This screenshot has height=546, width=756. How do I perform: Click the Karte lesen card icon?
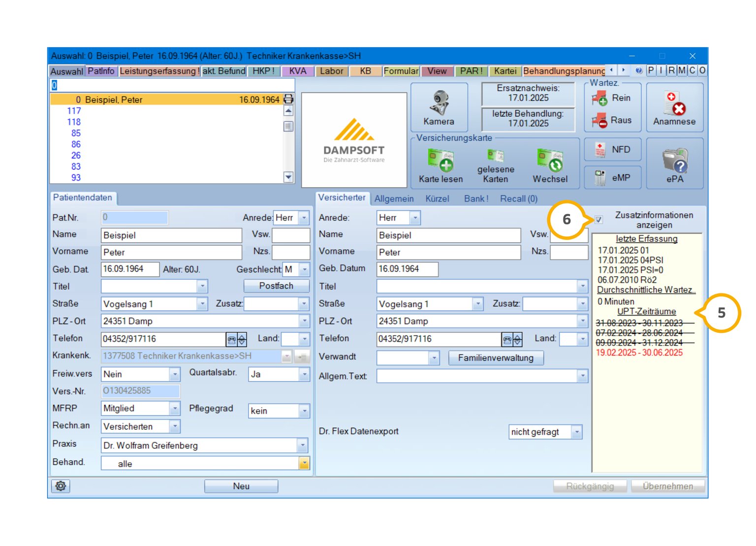point(441,165)
